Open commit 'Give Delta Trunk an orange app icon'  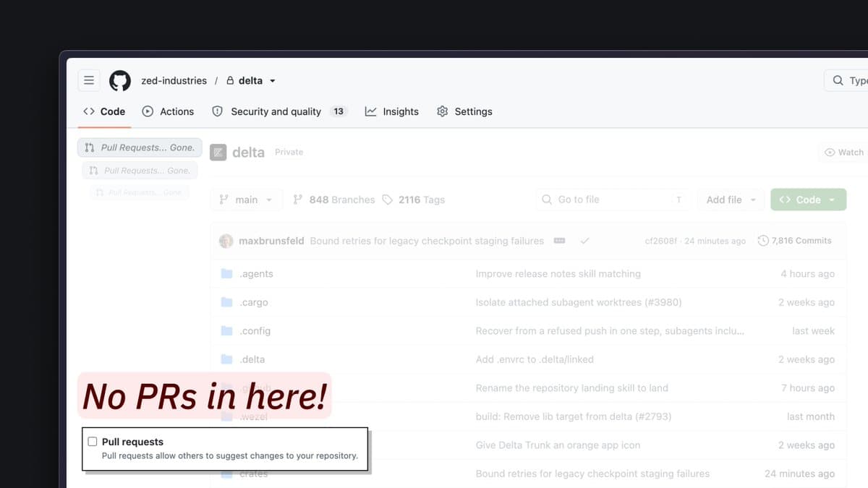tap(558, 445)
